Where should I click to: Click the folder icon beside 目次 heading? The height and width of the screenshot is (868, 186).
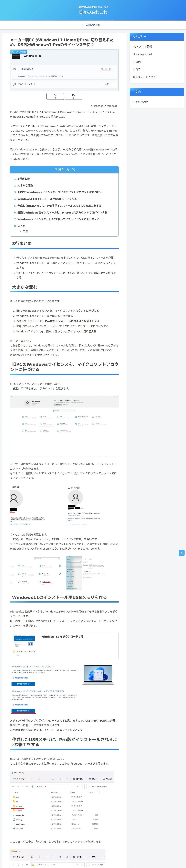pos(55,169)
